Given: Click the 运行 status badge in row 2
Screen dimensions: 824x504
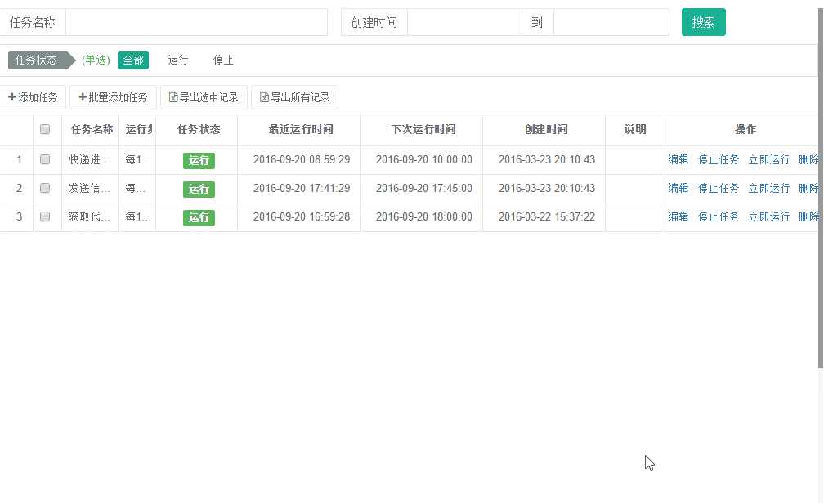Looking at the screenshot, I should 199,189.
